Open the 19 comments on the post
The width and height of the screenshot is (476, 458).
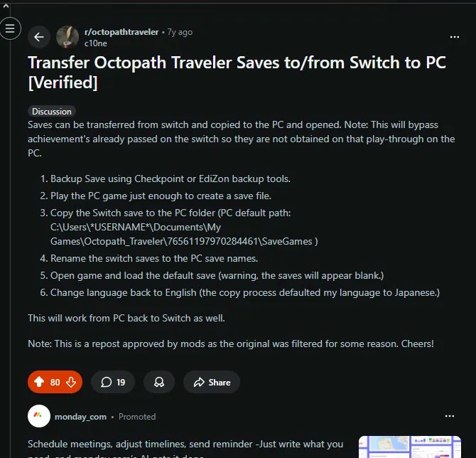pos(113,382)
